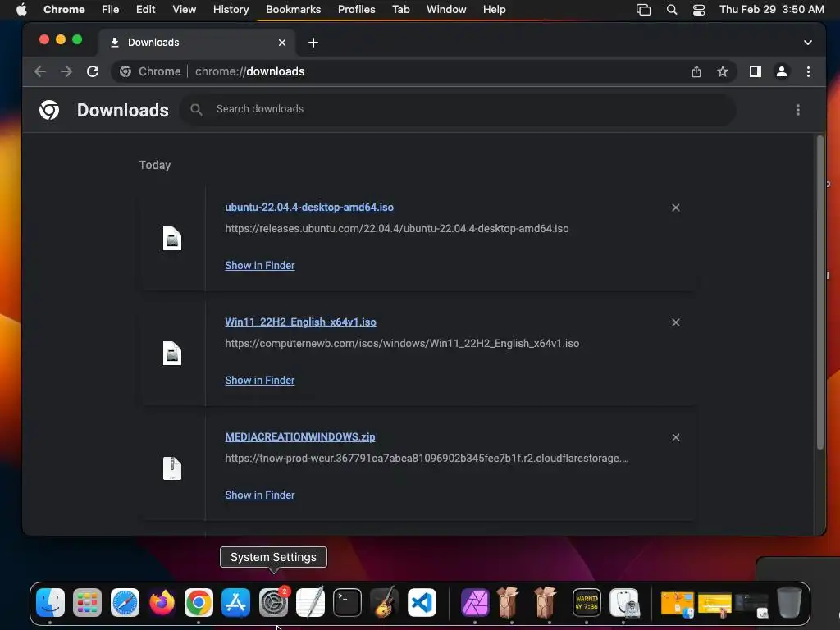Open ubuntu-22.04.4-desktop-amd64.iso file link
This screenshot has width=840, height=630.
[x=309, y=208]
